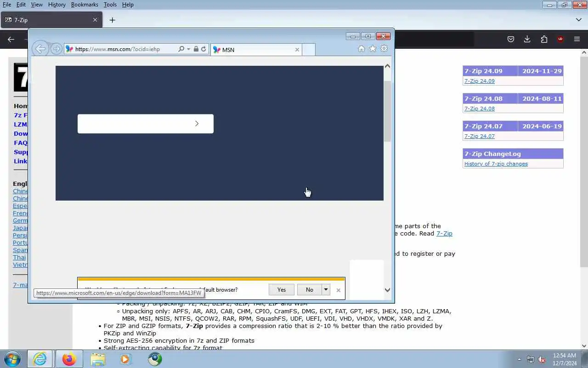The image size is (588, 368).
Task: Open uBlock Origin extension icon
Action: point(560,40)
